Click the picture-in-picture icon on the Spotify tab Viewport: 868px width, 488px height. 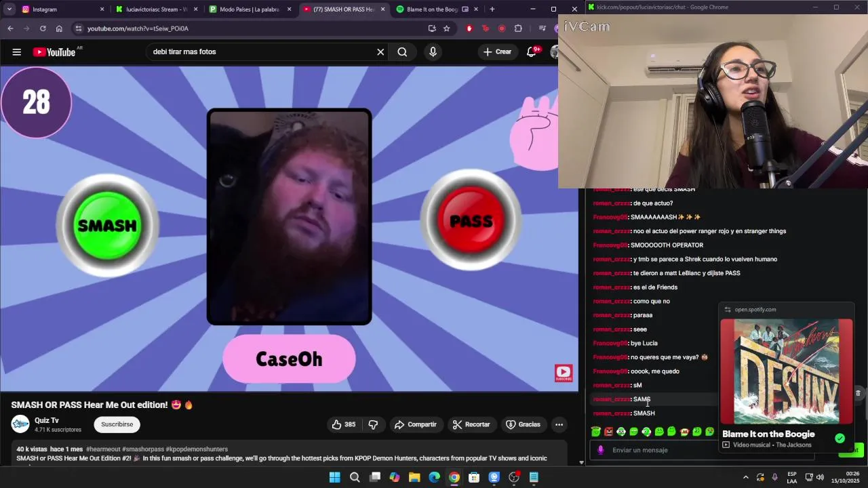click(x=465, y=9)
